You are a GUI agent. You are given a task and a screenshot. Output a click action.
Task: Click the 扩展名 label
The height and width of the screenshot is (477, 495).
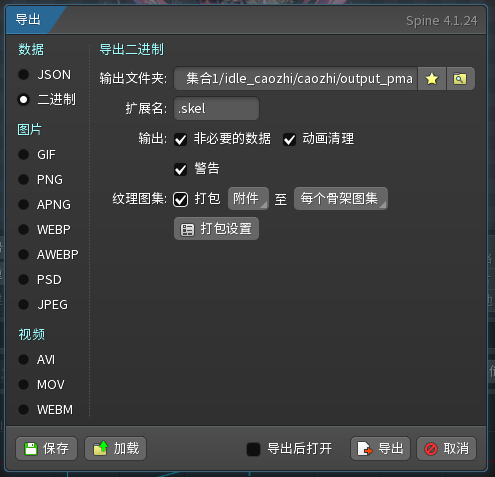(x=146, y=109)
